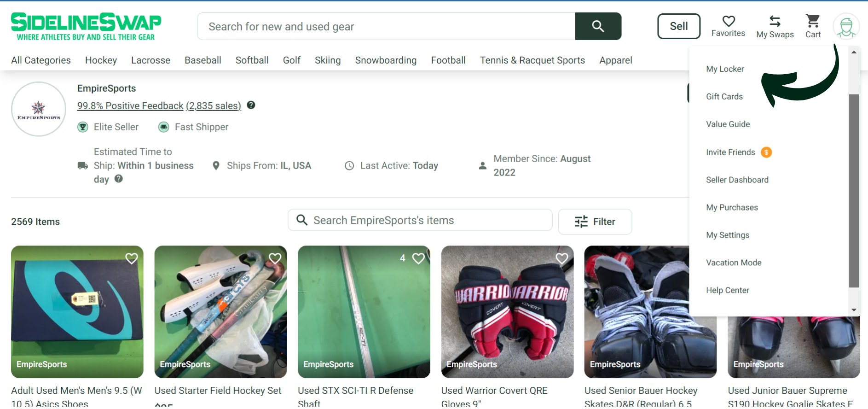Click the main gear search field
This screenshot has width=868, height=409.
[386, 26]
